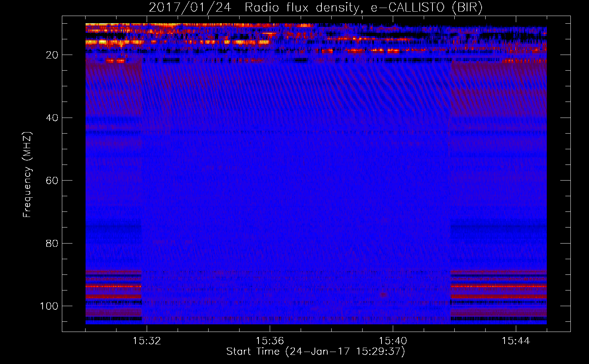Click the plot title "2017/01/24 Radio flux density, e-CALLISTO (BIR)"
Screen dimensions: 589x364
point(316,8)
